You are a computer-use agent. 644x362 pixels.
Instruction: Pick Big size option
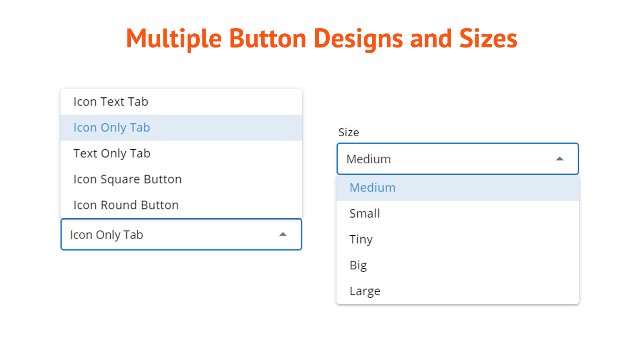coord(358,265)
